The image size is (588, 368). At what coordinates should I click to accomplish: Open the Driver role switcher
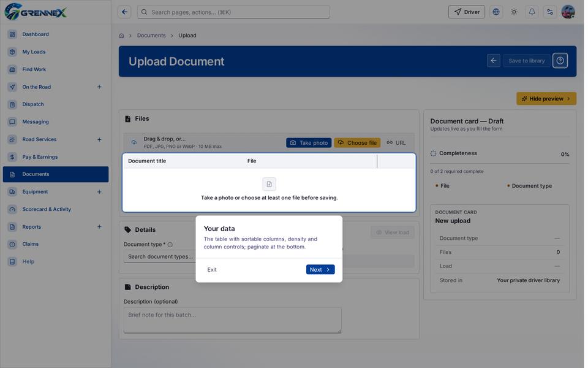tap(467, 12)
